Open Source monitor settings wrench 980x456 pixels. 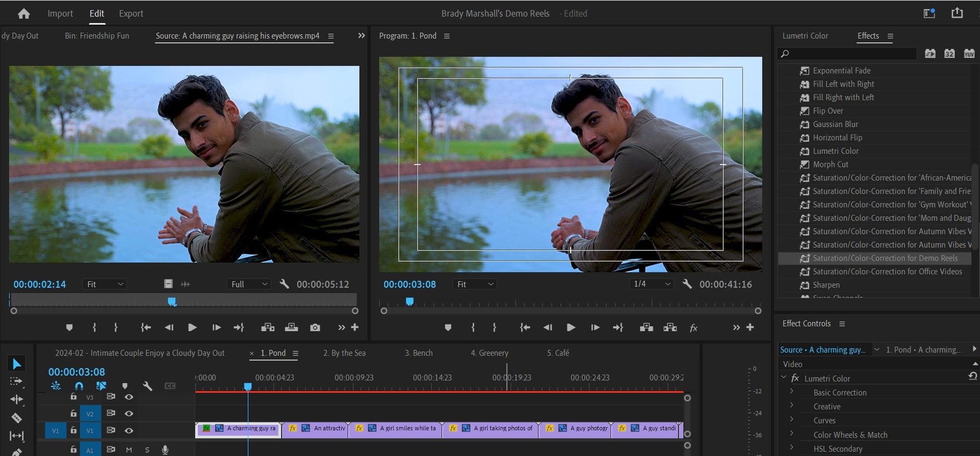[x=285, y=284]
